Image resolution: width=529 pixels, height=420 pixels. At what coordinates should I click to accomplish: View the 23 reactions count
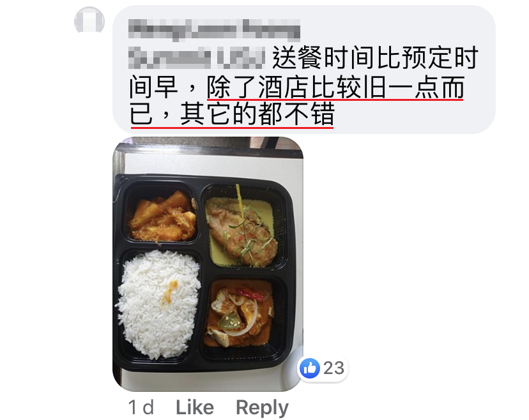point(333,368)
